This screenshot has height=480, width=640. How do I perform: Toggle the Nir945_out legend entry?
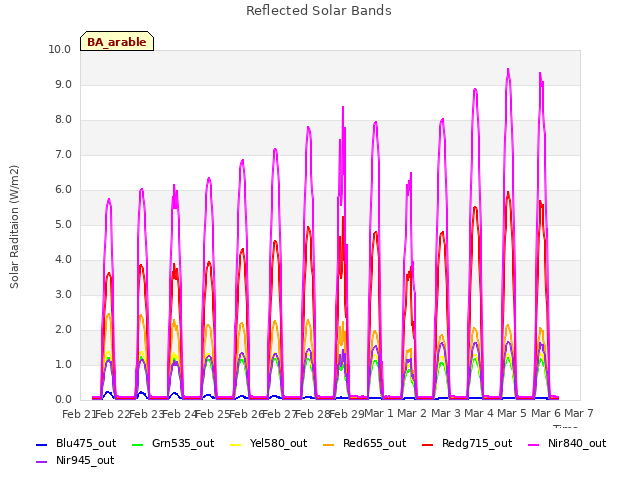point(76,460)
